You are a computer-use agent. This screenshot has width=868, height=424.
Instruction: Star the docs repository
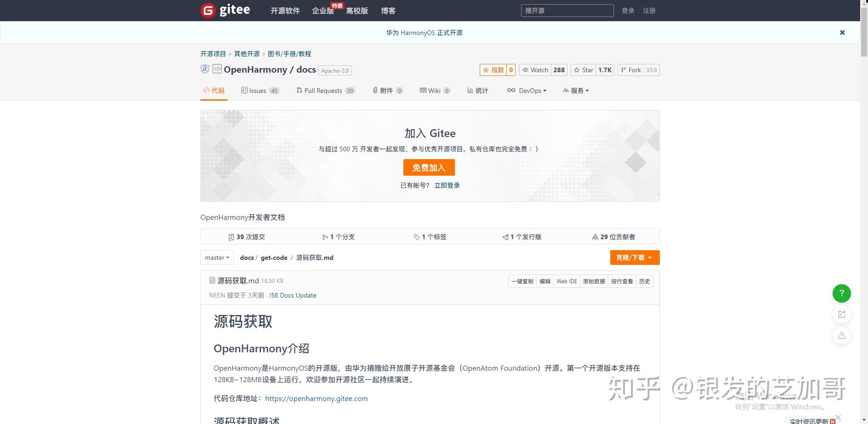coord(584,70)
